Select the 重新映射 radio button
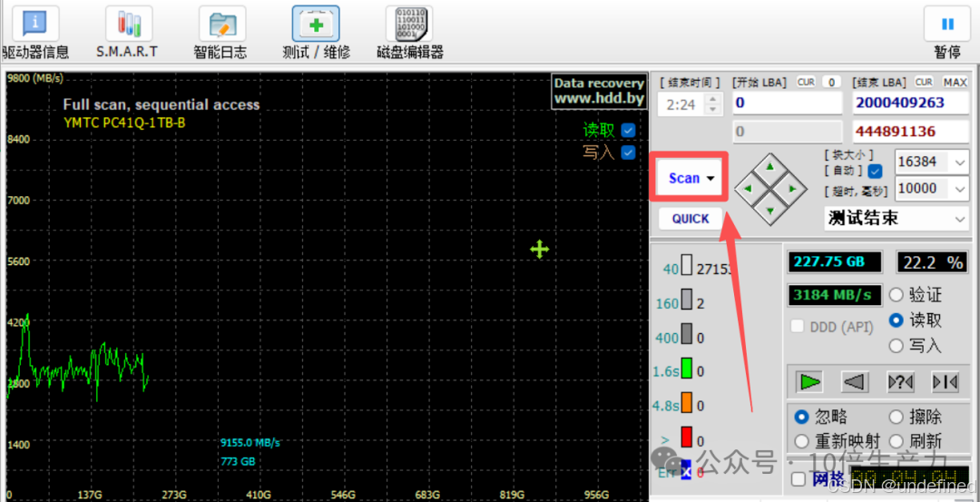The width and height of the screenshot is (980, 502). coord(801,441)
